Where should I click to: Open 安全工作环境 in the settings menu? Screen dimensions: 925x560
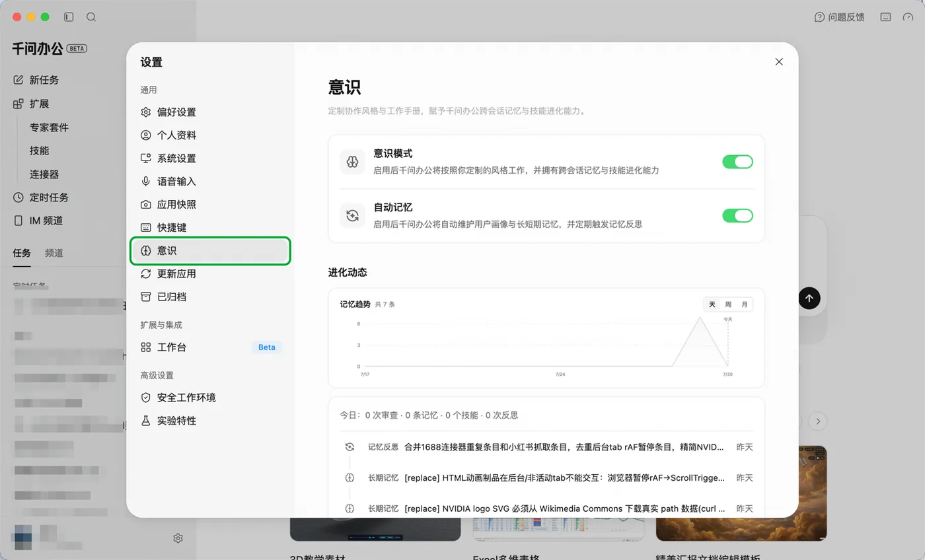(x=210, y=398)
